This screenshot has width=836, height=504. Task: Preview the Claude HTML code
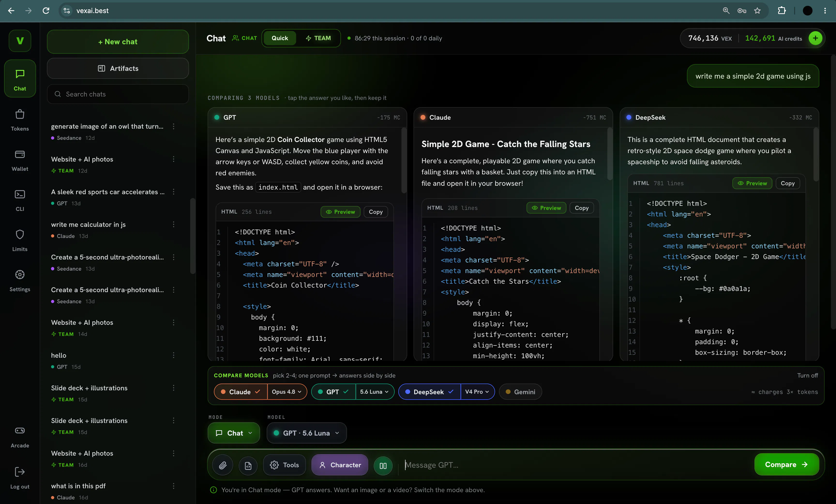(x=546, y=208)
